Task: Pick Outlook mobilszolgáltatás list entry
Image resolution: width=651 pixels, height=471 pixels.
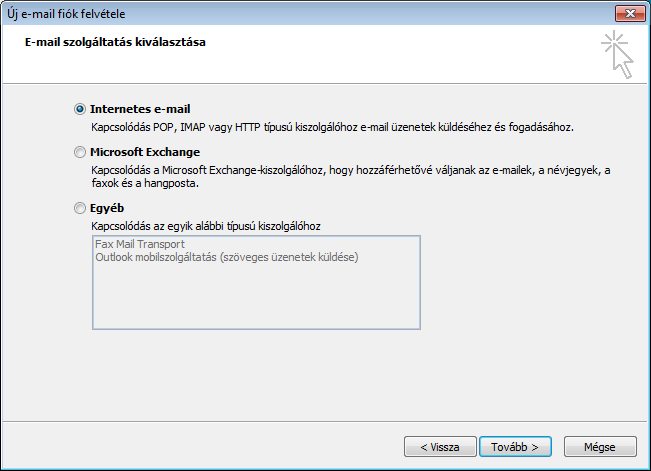Action: (227, 258)
